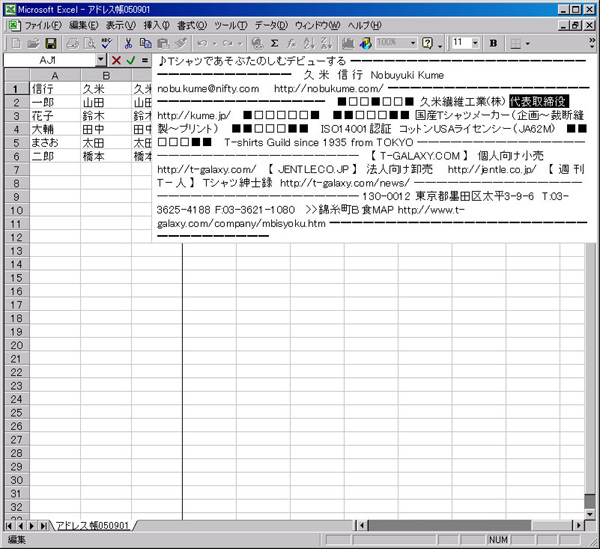The height and width of the screenshot is (549, 600).
Task: Run the spelling check icon
Action: point(107,43)
